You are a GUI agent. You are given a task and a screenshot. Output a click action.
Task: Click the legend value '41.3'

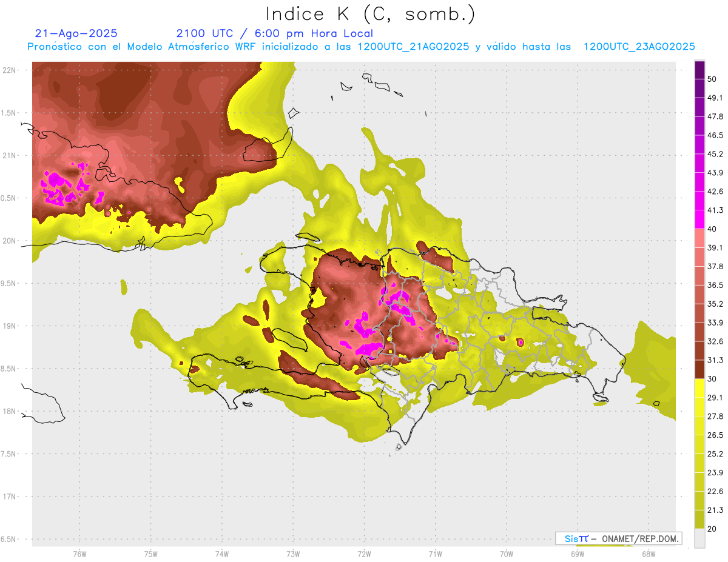click(x=715, y=210)
